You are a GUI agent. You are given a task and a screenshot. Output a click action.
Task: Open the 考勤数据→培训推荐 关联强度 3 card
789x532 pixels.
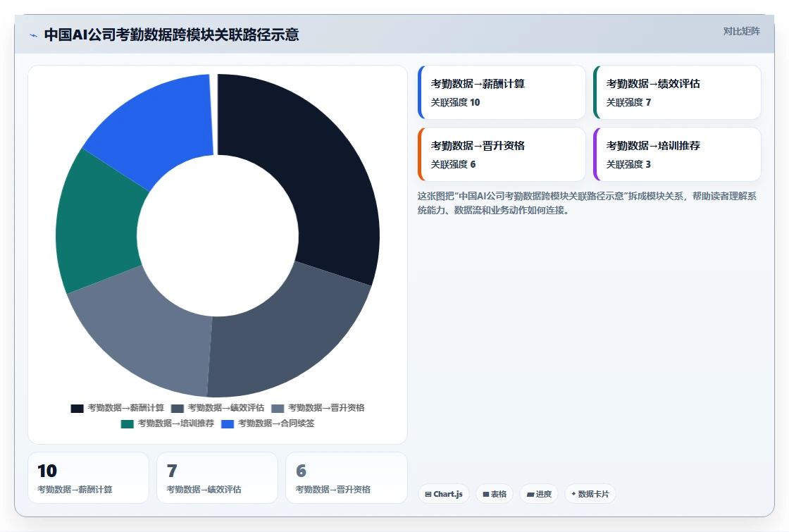coord(677,154)
